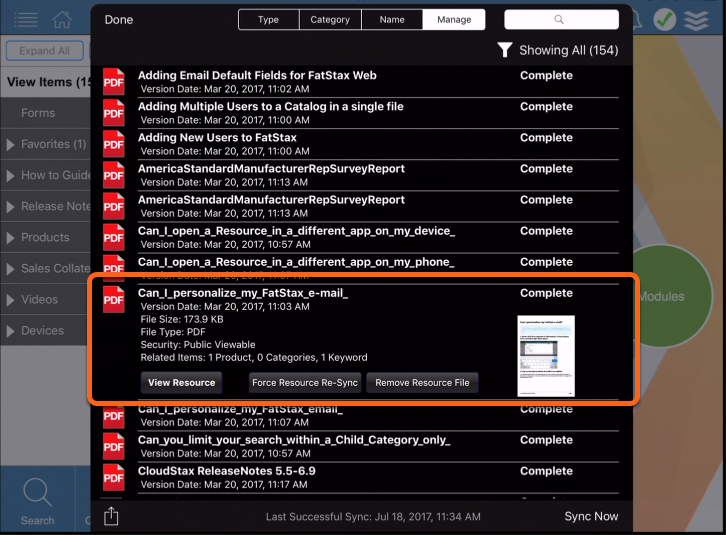Tap PDF icon for Can_I_open_a_Resource_in_a_different_app_on_my_device_
This screenshot has height=535, width=726.
(113, 237)
